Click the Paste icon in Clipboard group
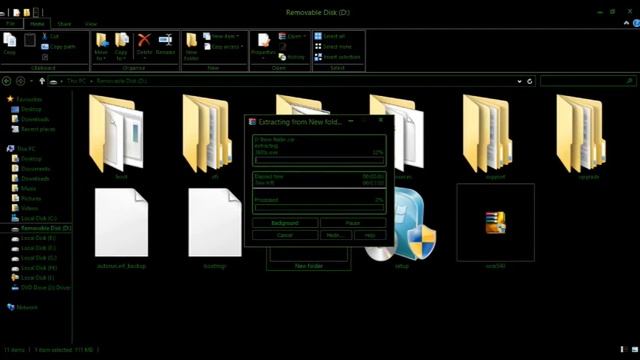The width and height of the screenshot is (640, 360). 30,40
